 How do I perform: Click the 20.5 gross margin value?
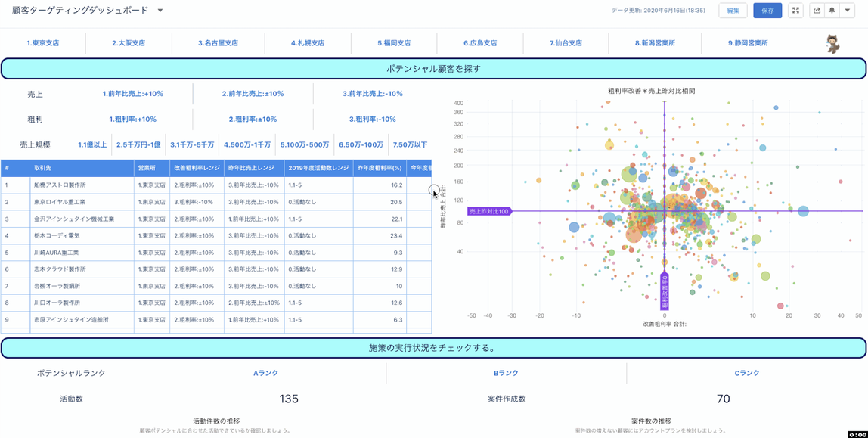point(395,202)
